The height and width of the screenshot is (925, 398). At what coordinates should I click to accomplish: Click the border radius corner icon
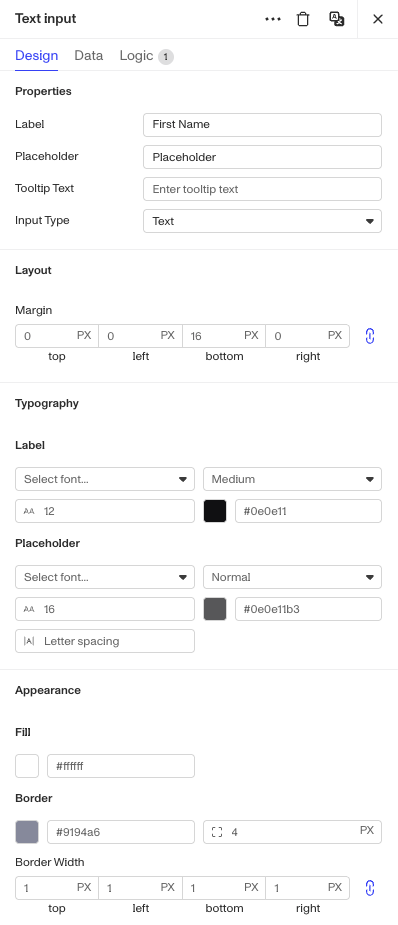tap(217, 832)
